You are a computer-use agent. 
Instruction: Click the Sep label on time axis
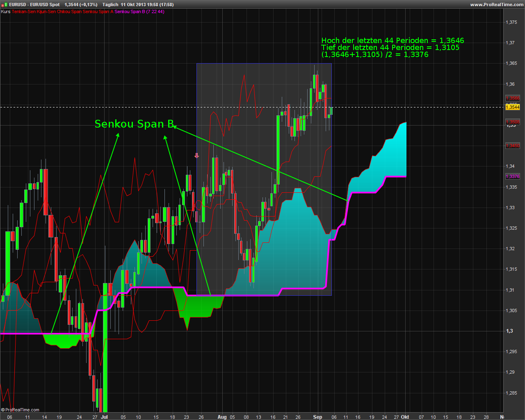(317, 417)
